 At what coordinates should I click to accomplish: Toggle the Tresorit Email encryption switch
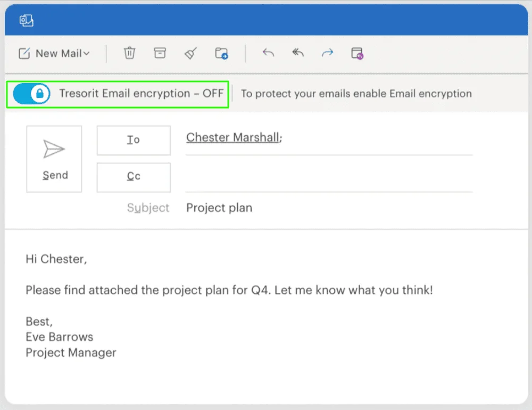(31, 94)
